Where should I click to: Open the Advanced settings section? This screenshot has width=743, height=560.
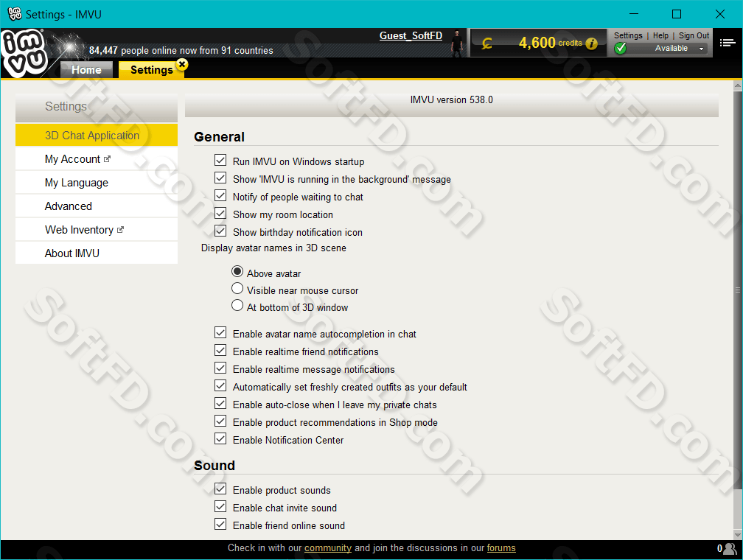(x=97, y=206)
